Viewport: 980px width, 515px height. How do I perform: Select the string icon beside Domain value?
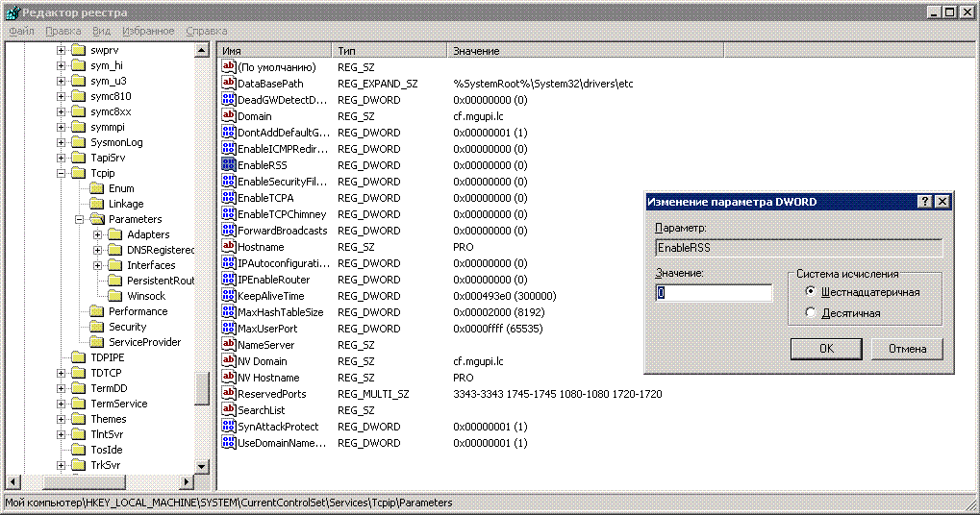click(x=229, y=115)
